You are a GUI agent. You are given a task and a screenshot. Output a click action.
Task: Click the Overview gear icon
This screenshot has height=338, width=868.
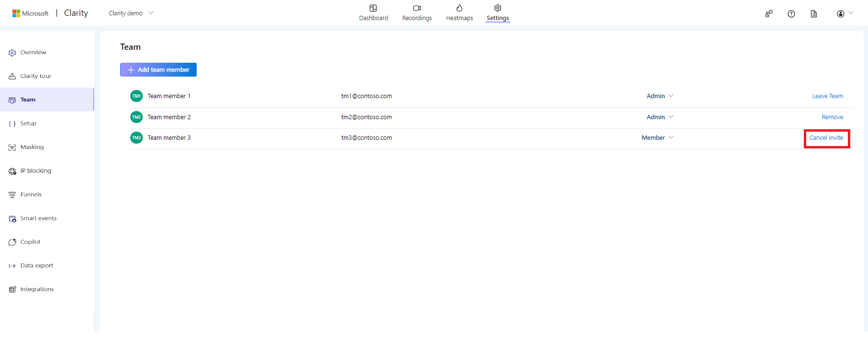[x=12, y=53]
